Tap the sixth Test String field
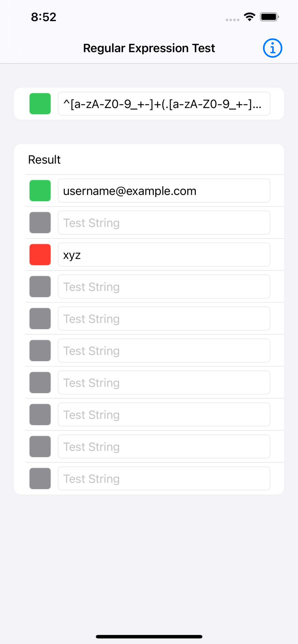The height and width of the screenshot is (644, 298). (164, 350)
